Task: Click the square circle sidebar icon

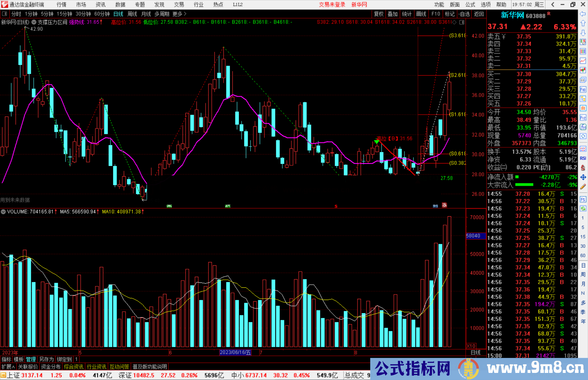Action: point(583,136)
